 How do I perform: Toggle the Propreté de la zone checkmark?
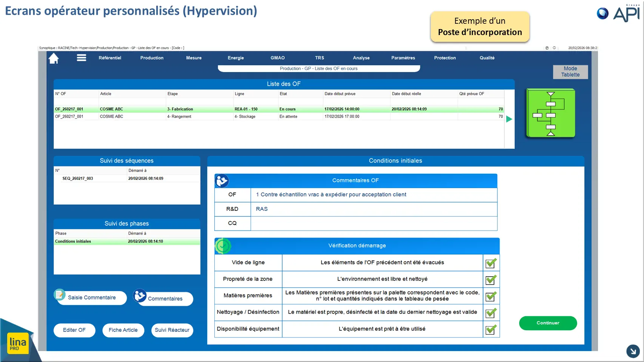tap(491, 279)
